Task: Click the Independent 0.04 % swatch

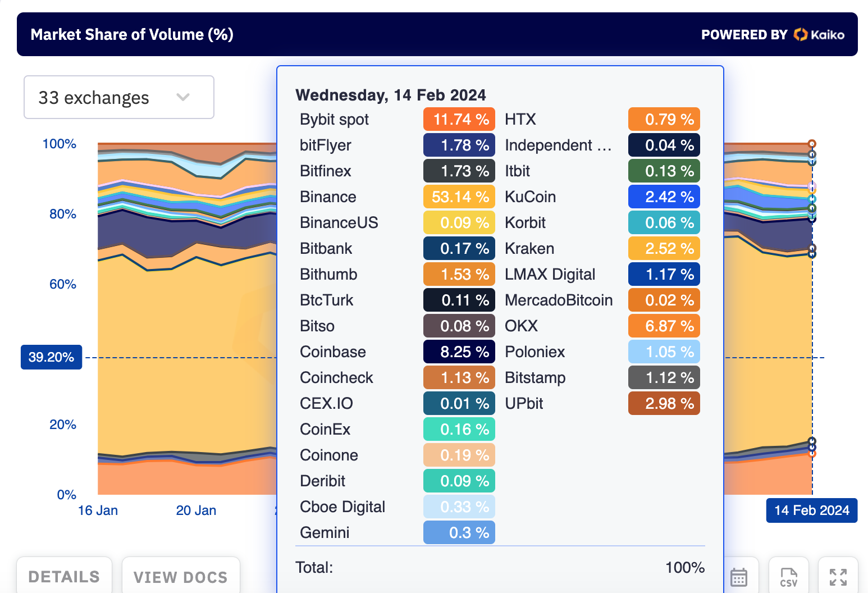Action: click(664, 145)
